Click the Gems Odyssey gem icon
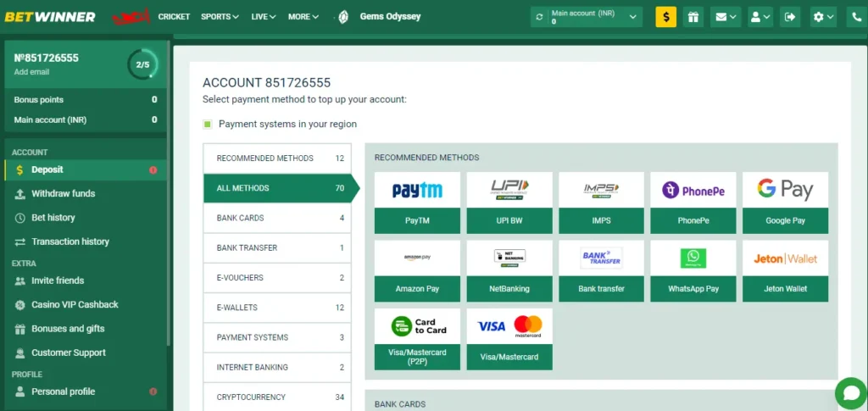Screen dimensions: 868x411 point(343,17)
